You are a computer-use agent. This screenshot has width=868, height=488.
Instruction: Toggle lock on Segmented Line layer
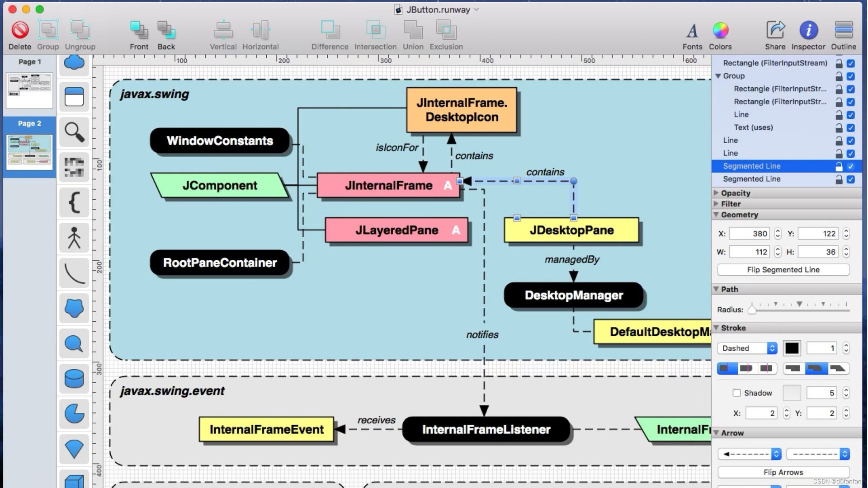[x=839, y=166]
